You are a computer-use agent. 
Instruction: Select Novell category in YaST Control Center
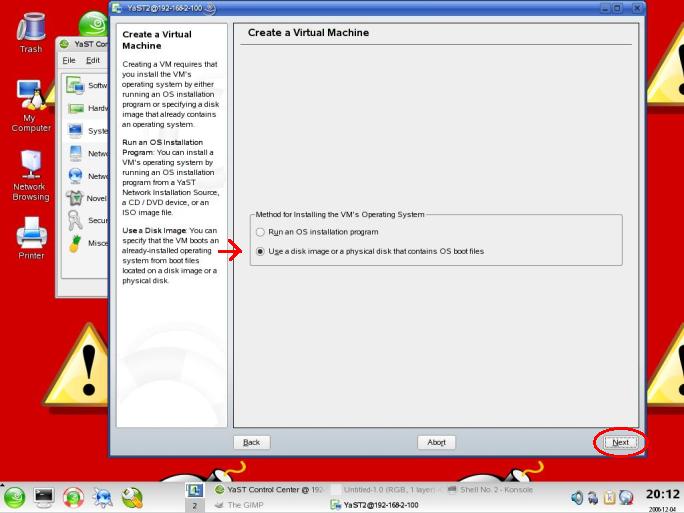point(86,198)
